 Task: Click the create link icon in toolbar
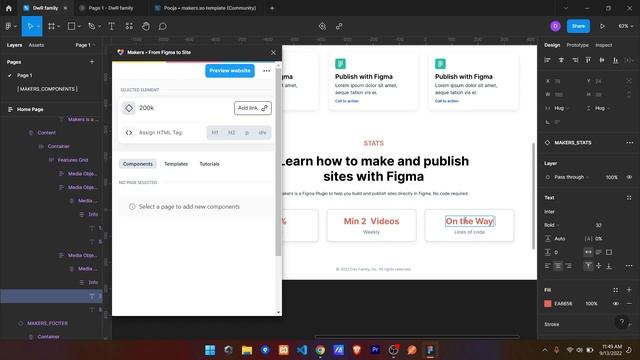339,26
